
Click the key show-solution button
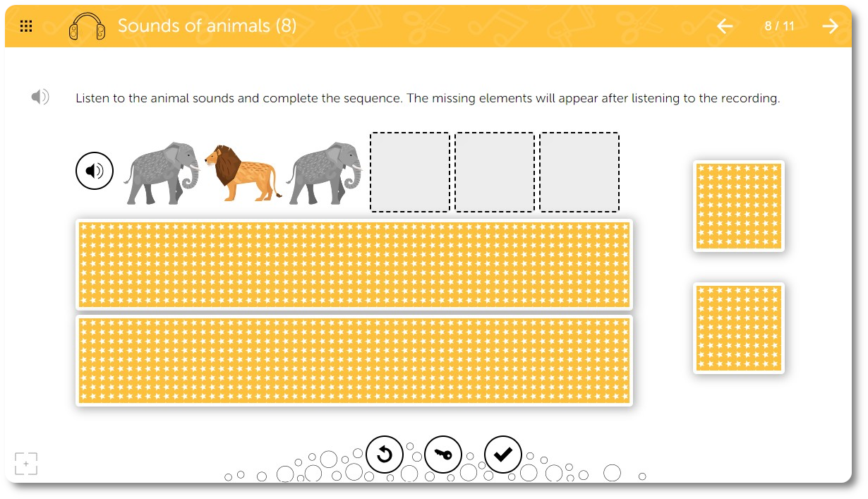(443, 454)
